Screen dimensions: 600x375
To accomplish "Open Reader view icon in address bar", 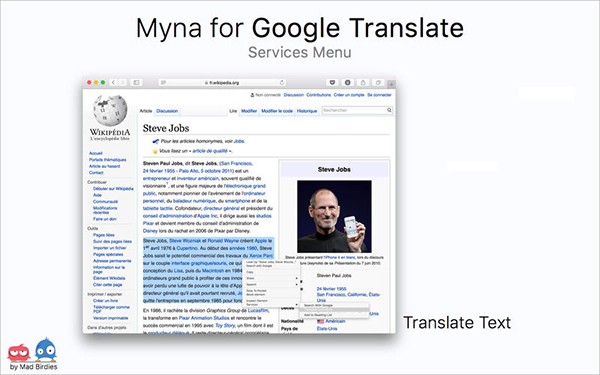I will coord(163,83).
